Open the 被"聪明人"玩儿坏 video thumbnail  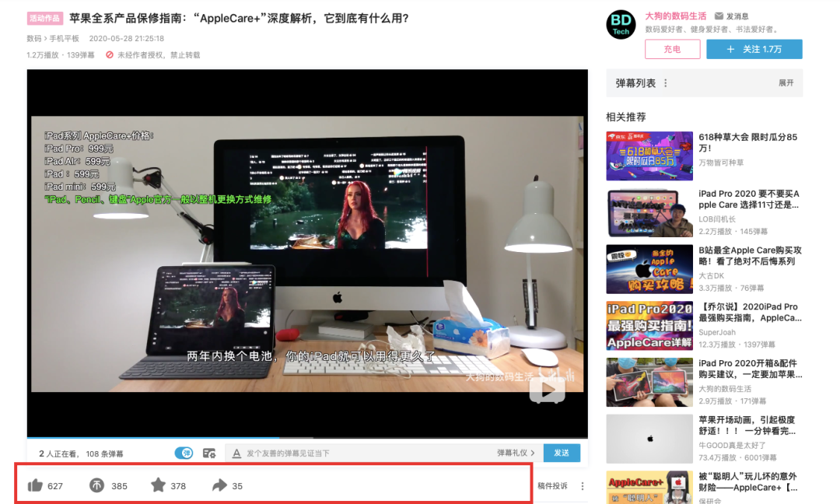(x=649, y=488)
